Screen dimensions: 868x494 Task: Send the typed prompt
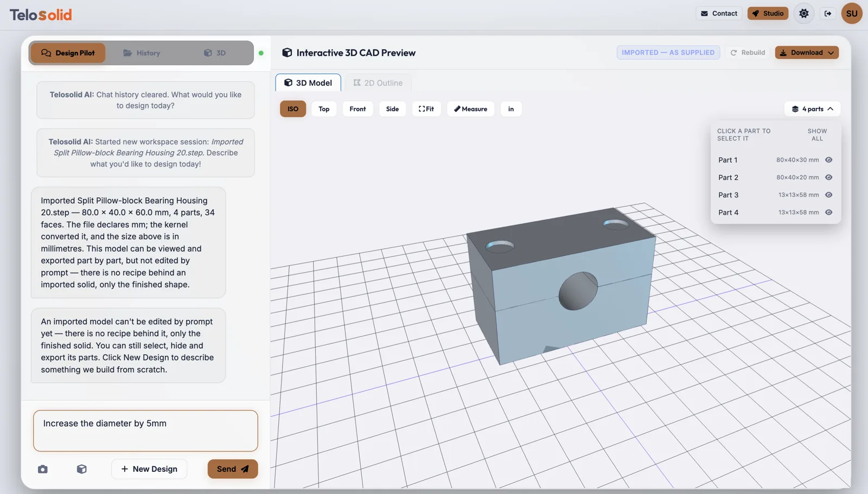(232, 469)
